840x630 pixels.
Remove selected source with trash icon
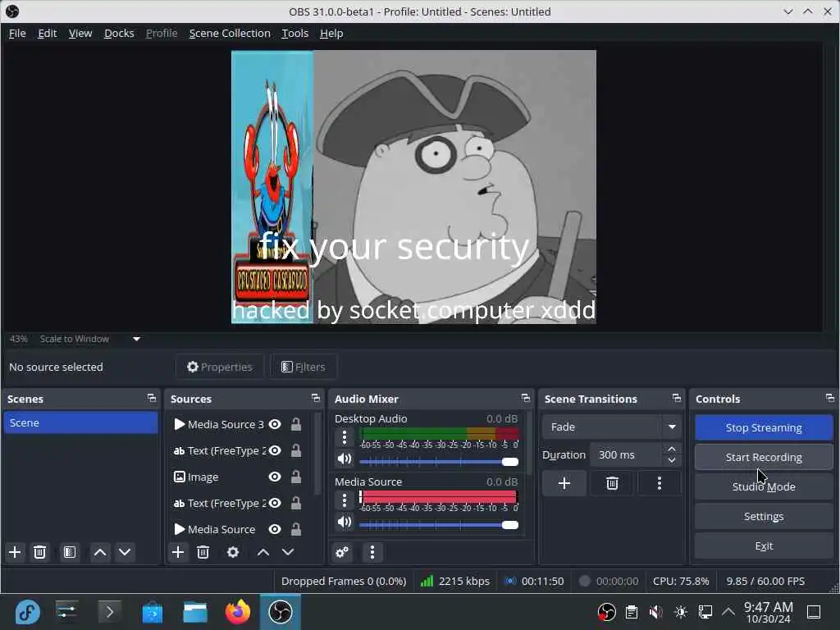(203, 552)
